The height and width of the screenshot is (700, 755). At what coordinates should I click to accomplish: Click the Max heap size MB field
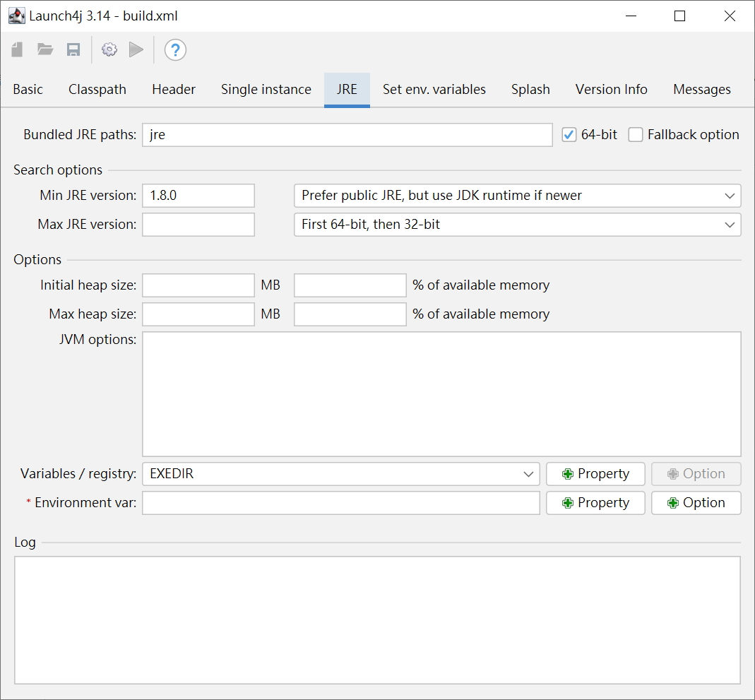198,314
